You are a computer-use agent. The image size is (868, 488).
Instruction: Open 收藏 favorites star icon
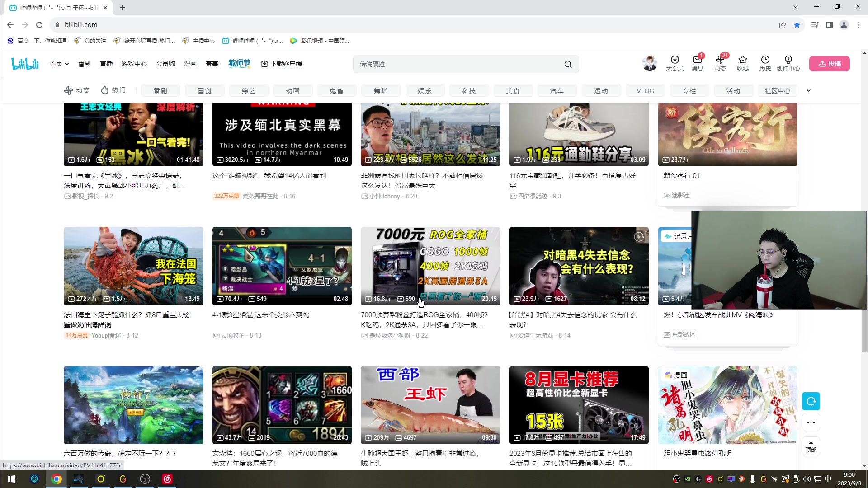click(743, 64)
